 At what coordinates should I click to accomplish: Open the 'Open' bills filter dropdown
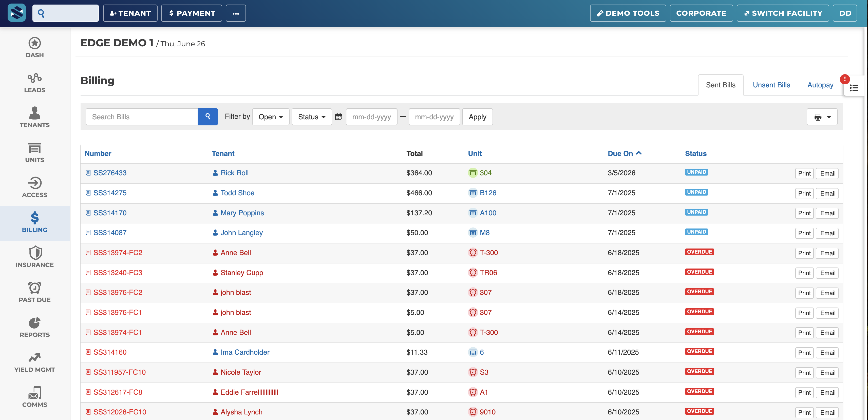[x=270, y=117]
